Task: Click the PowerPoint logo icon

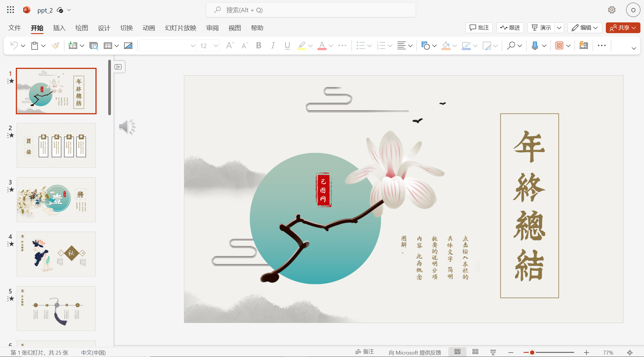Action: point(27,10)
